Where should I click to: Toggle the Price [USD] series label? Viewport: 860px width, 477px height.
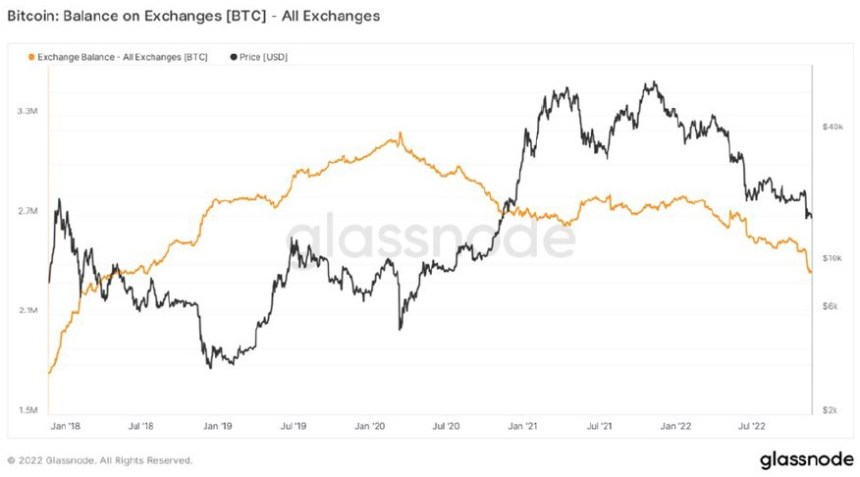point(264,58)
